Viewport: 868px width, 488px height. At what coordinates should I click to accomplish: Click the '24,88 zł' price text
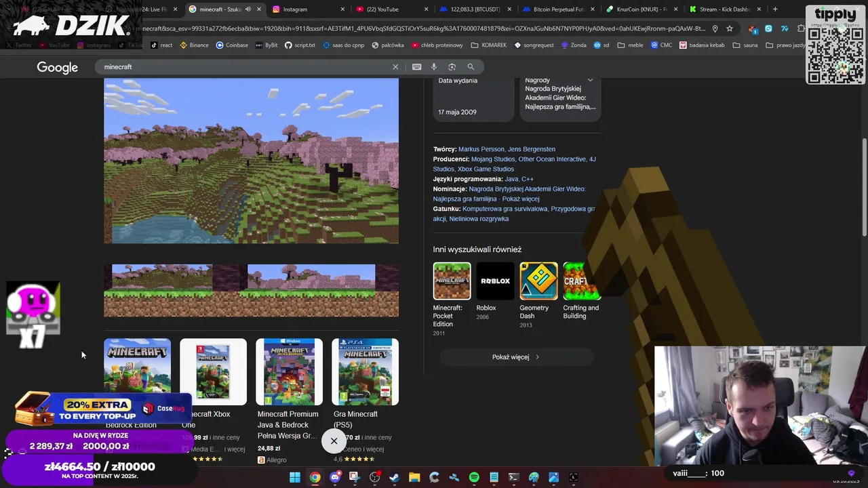click(x=269, y=449)
